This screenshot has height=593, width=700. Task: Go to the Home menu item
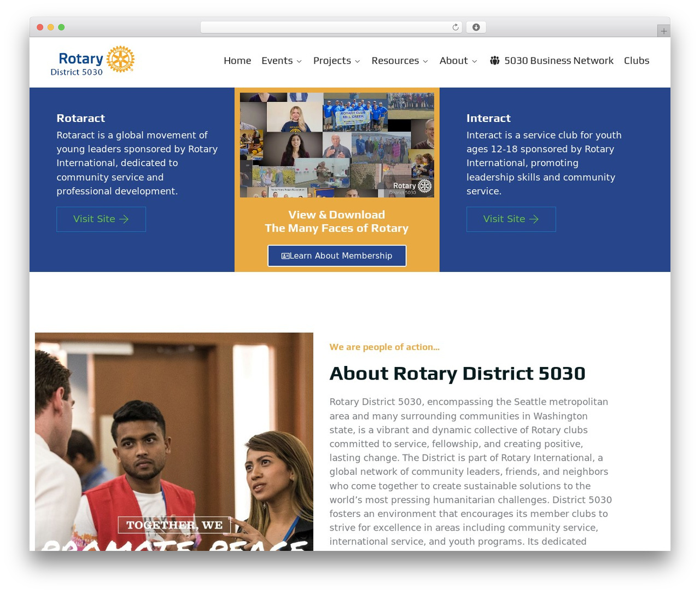237,61
